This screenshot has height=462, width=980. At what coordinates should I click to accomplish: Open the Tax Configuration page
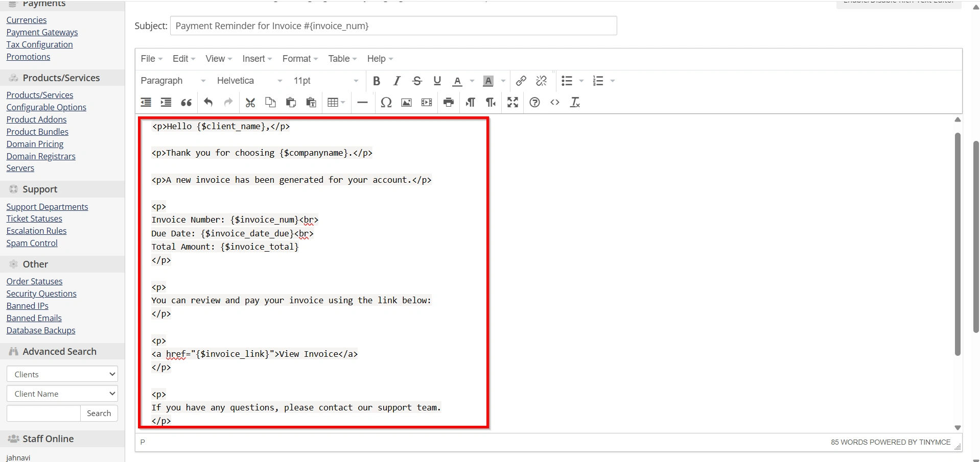point(40,44)
